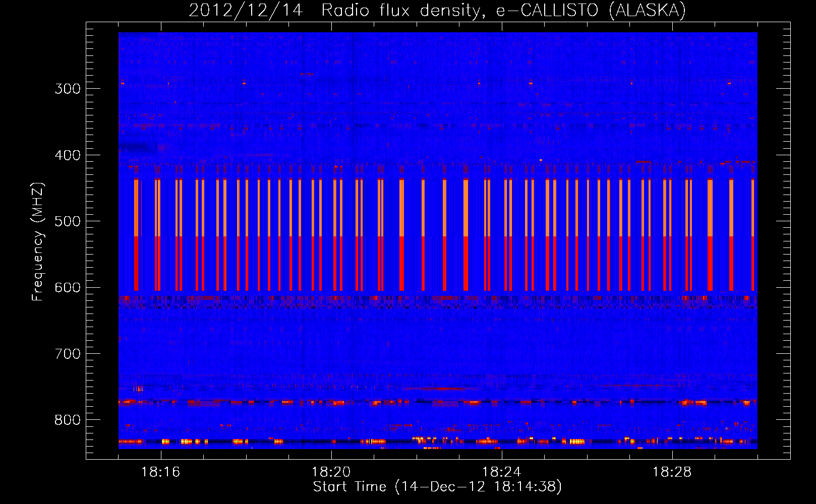
Task: Click the 18:24 time tick label
Action: tap(501, 472)
